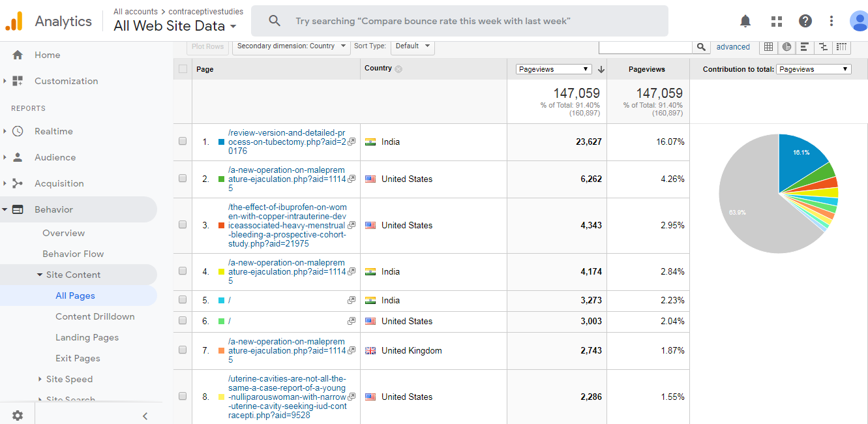This screenshot has width=868, height=424.
Task: Click the table search magnifier button
Action: tap(701, 47)
